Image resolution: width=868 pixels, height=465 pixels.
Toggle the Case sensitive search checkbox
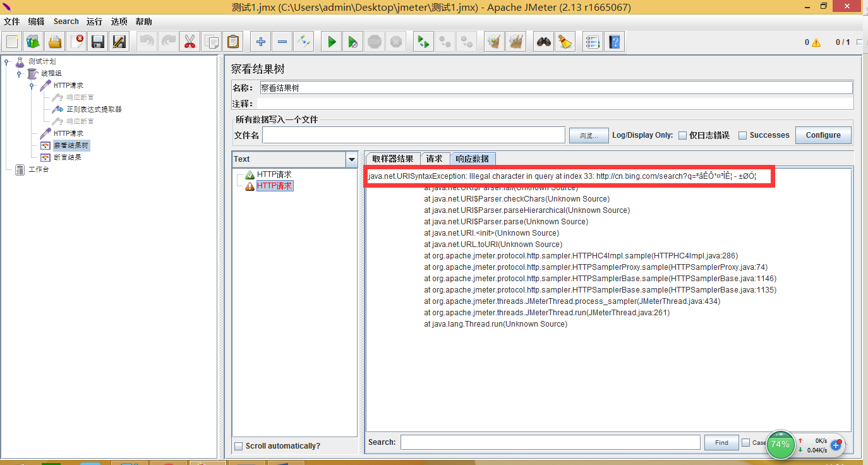(745, 443)
